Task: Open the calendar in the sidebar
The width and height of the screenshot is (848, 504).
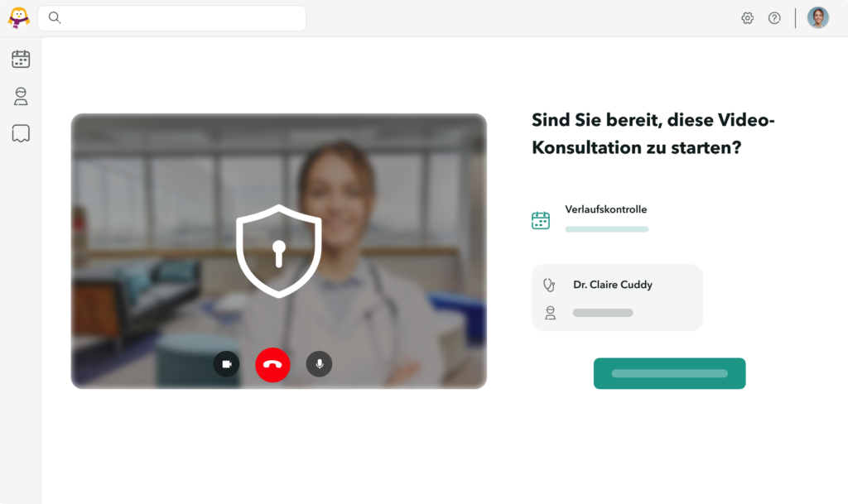Action: click(21, 59)
